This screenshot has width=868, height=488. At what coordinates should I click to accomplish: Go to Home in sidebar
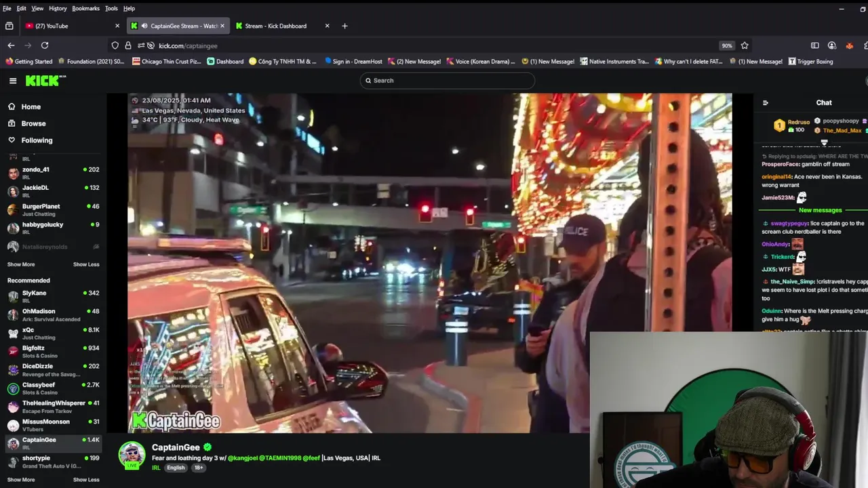31,106
